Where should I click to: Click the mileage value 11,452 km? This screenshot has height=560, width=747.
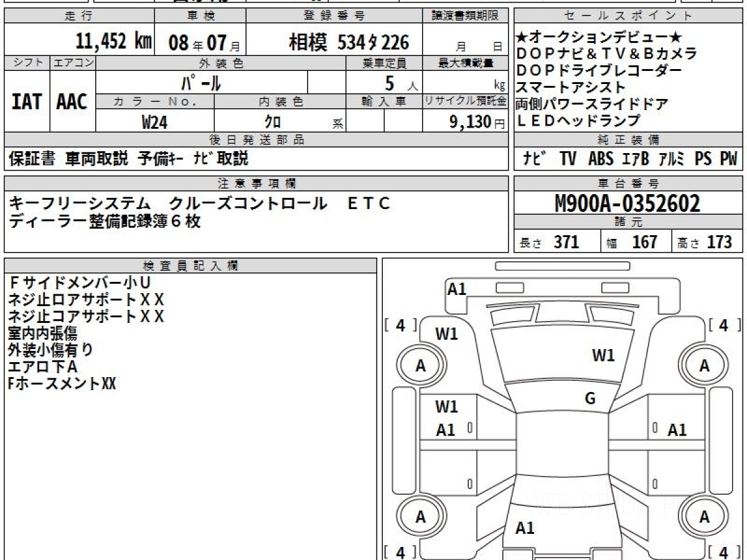[x=114, y=42]
